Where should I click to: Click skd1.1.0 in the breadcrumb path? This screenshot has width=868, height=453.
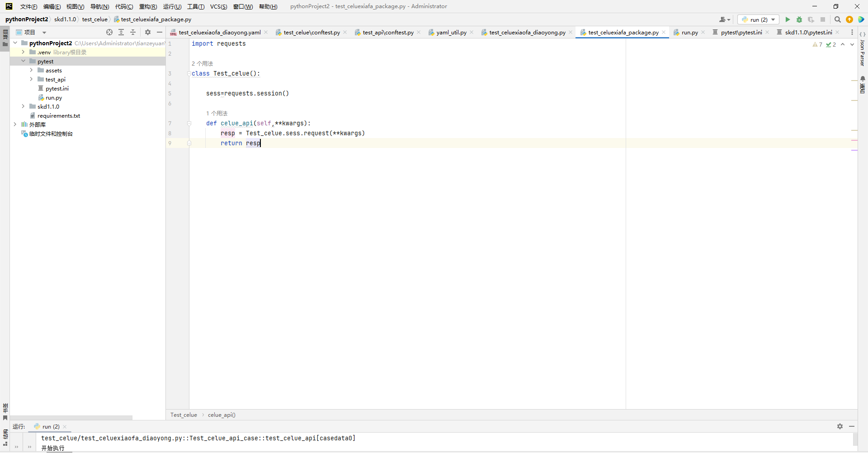click(x=65, y=19)
